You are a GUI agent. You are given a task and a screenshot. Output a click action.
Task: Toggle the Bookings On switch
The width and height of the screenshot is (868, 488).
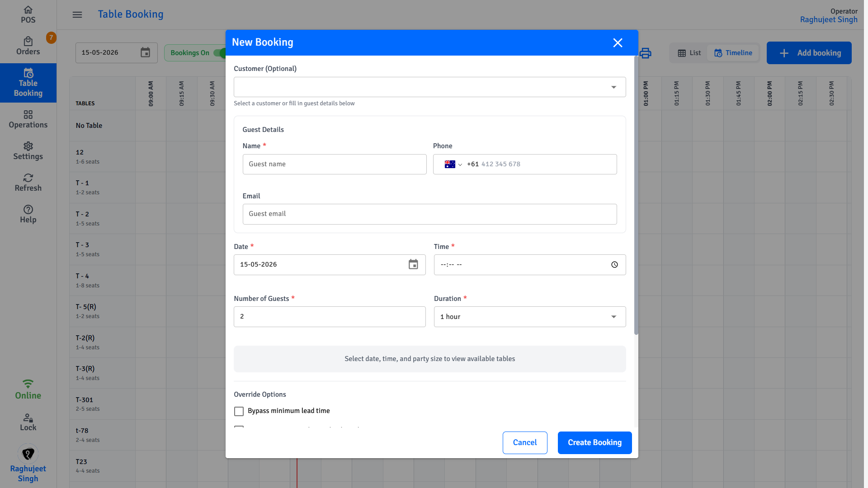(x=221, y=53)
